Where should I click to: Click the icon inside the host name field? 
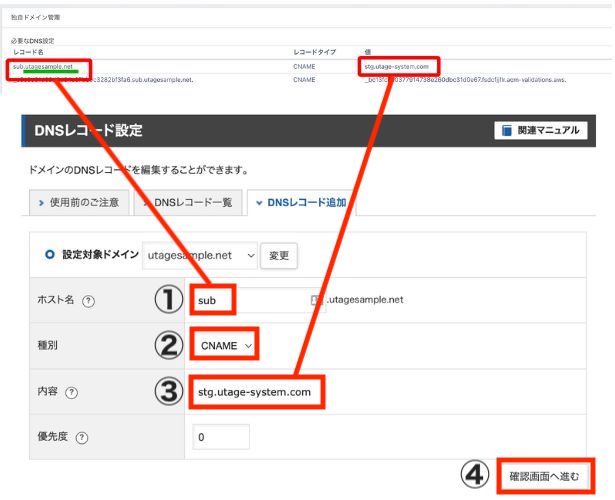click(x=316, y=299)
